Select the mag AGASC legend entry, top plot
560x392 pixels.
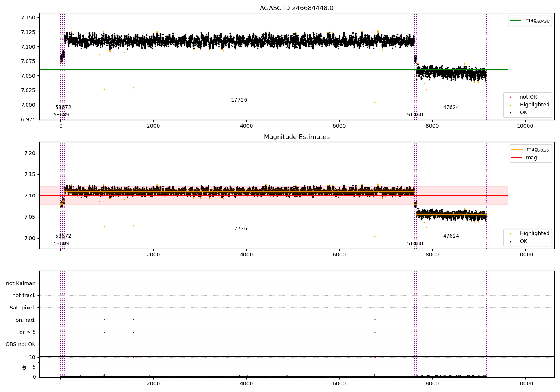coord(530,21)
